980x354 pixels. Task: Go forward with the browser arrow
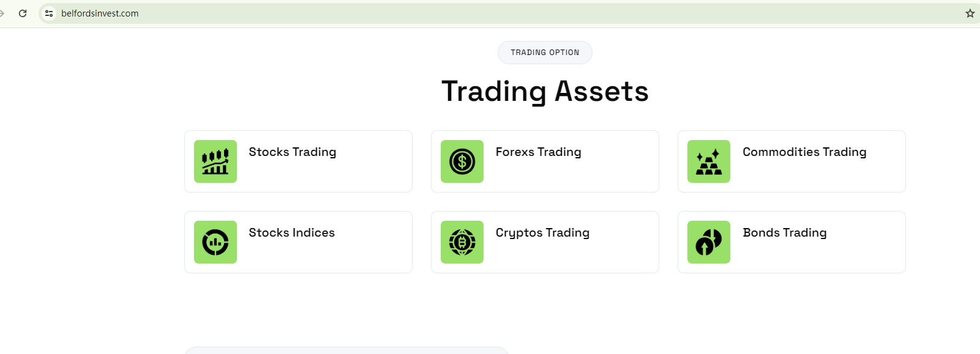click(x=2, y=13)
